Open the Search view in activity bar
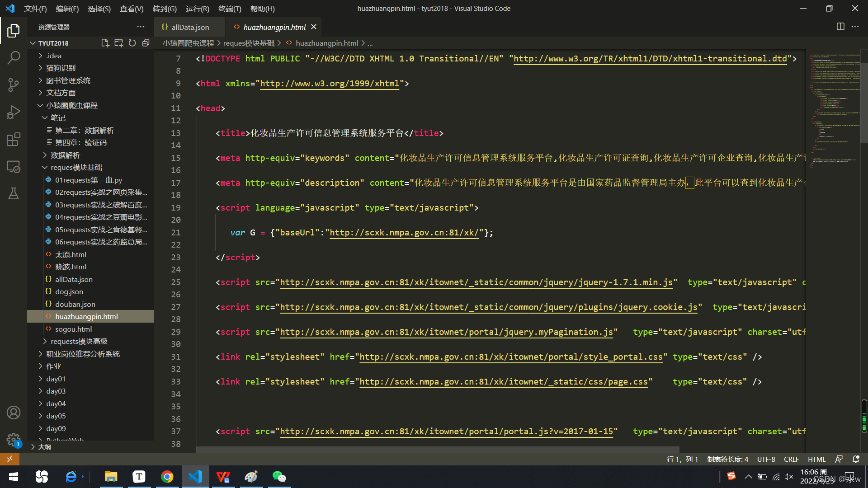This screenshot has width=868, height=488. pyautogui.click(x=14, y=57)
